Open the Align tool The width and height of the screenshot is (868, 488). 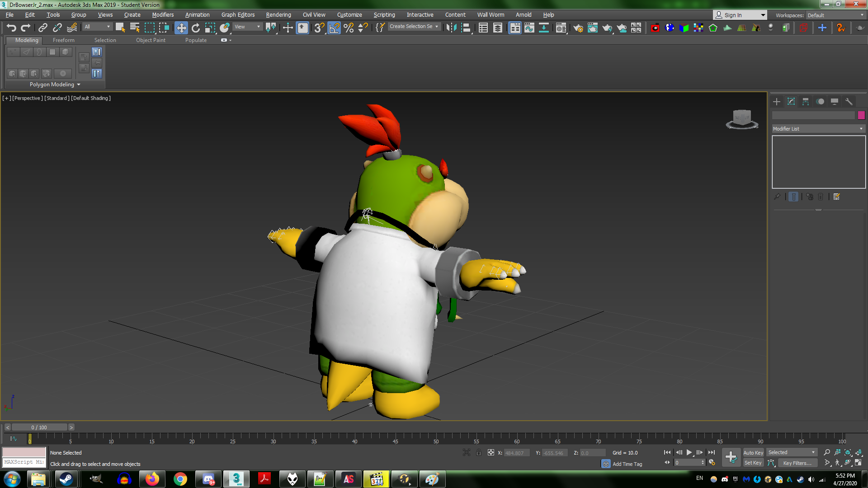pos(466,28)
